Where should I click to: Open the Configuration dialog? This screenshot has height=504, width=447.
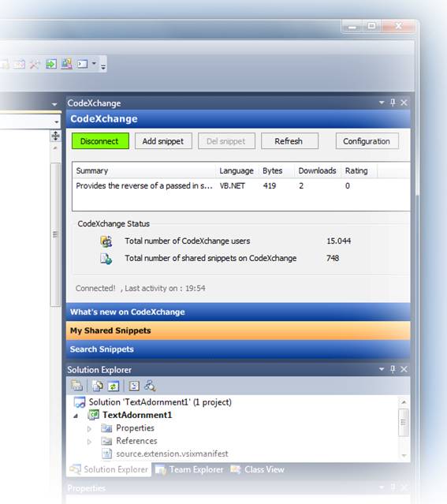pyautogui.click(x=367, y=141)
